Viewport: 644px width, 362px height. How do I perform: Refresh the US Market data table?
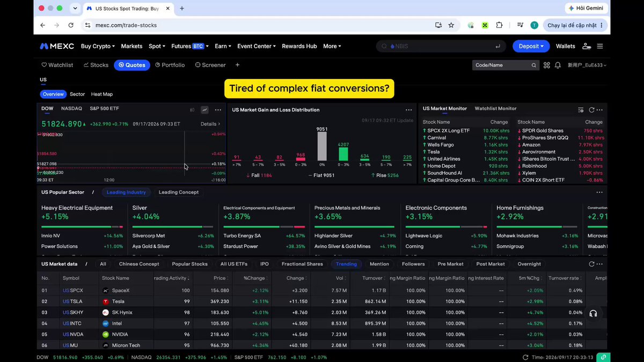(x=591, y=264)
